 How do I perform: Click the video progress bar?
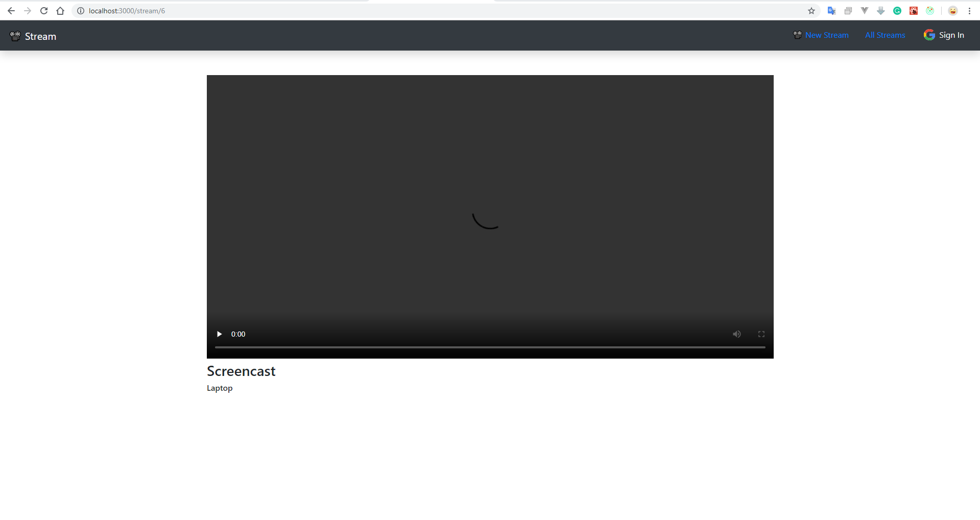tap(490, 347)
